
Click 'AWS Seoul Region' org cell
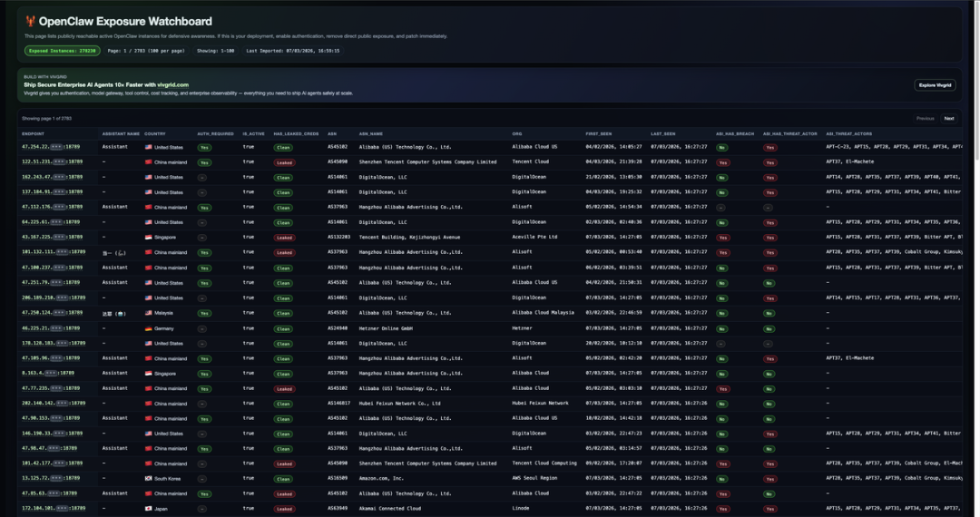pyautogui.click(x=534, y=478)
